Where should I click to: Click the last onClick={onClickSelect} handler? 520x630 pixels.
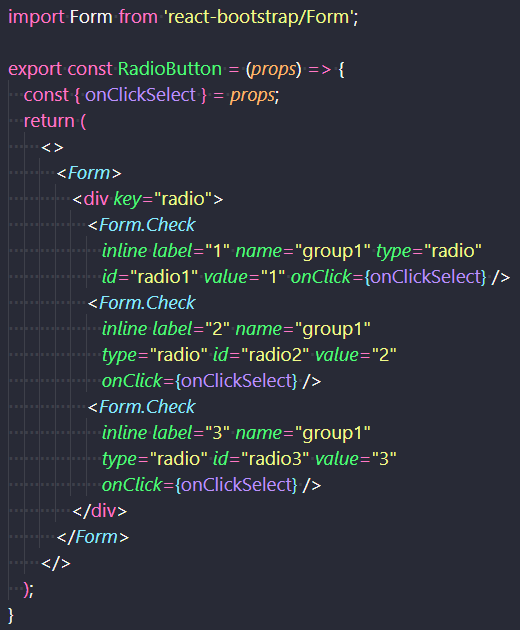(x=200, y=485)
